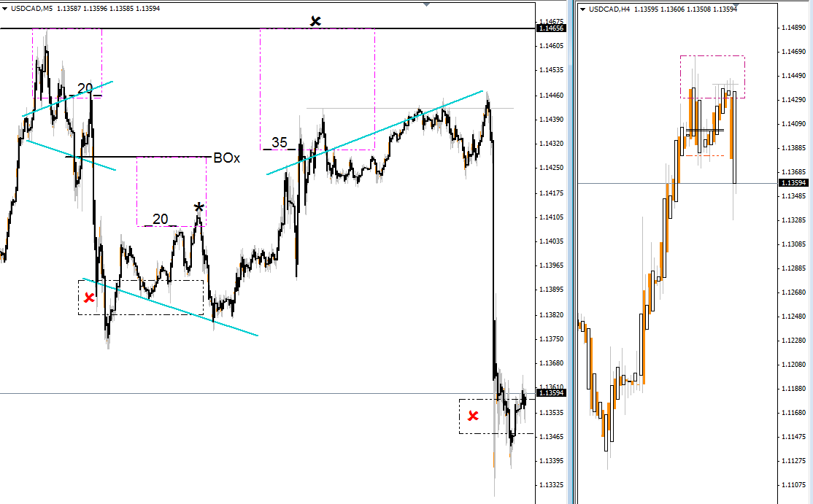Select the 20 label below the BOx line
This screenshot has width=813, height=504.
pos(161,219)
